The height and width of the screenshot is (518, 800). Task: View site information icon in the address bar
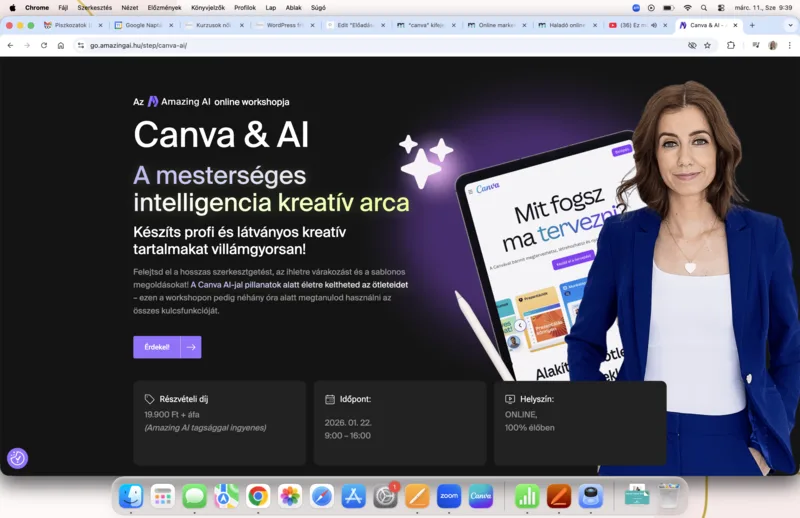tap(80, 45)
